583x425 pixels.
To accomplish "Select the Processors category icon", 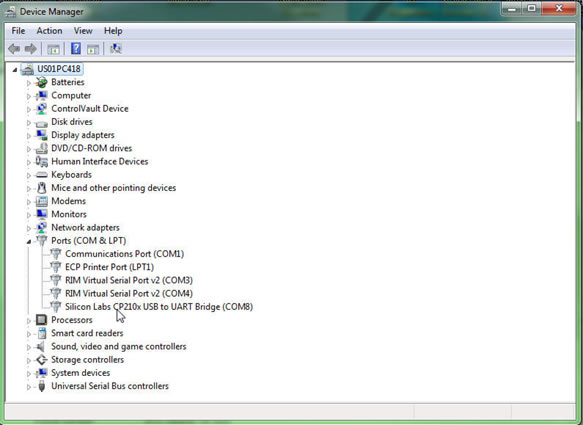I will pos(42,320).
